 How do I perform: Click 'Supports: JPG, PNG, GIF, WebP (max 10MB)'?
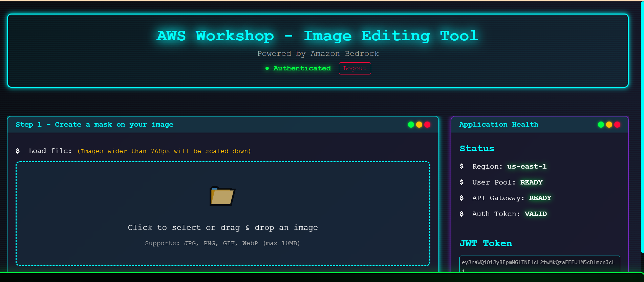click(x=222, y=243)
